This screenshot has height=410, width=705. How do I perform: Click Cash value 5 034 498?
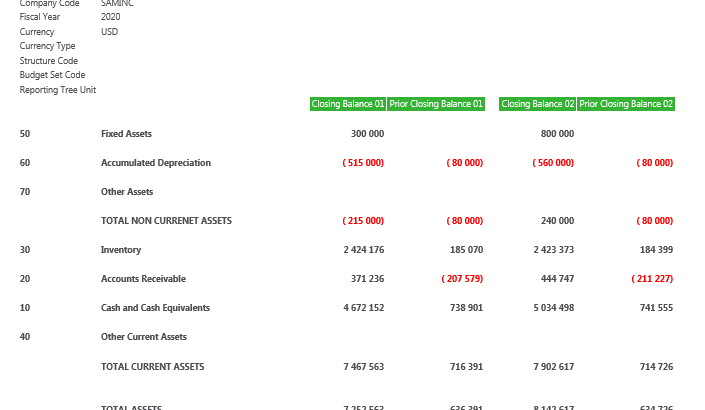pos(554,308)
